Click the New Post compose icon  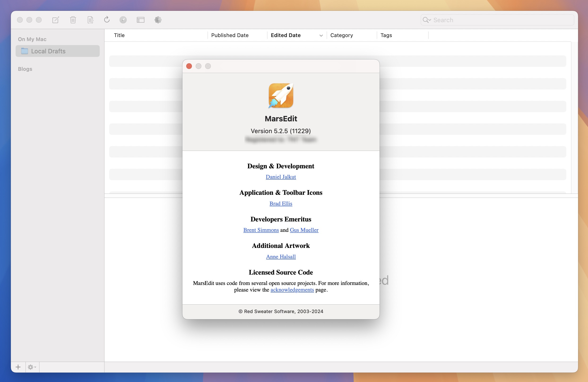[56, 20]
